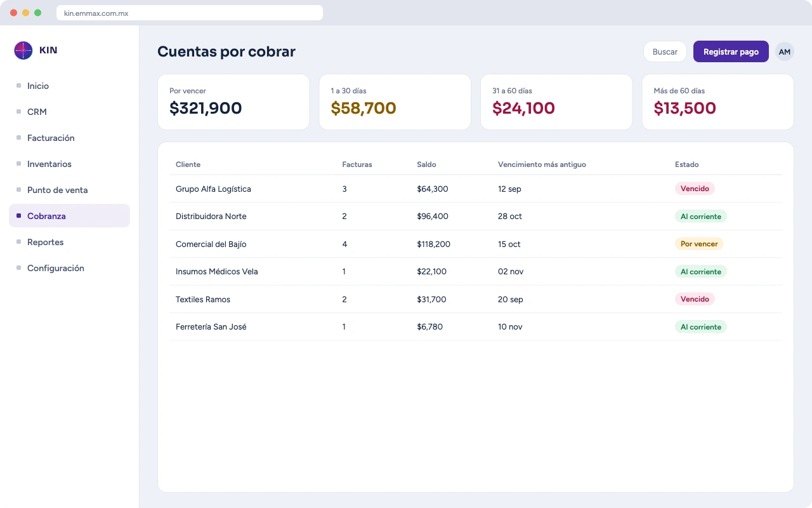Open the CRM section
The width and height of the screenshot is (812, 508).
tap(69, 112)
